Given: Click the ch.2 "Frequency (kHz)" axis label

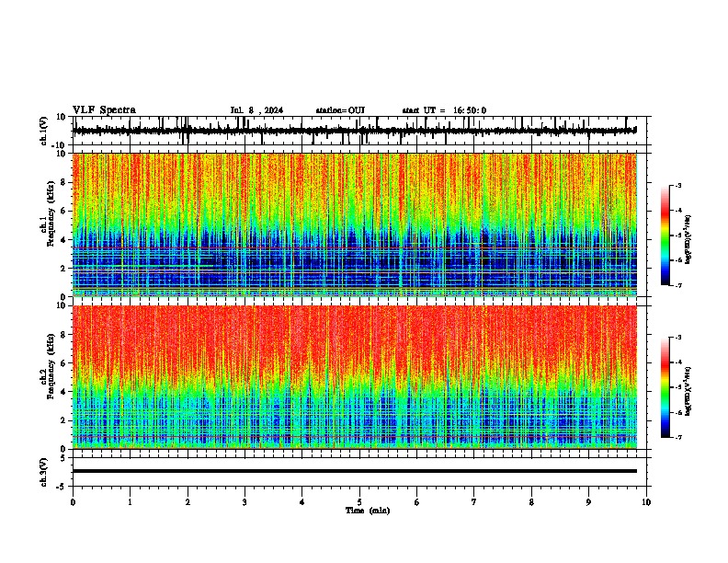Looking at the screenshot, I should click(x=51, y=366).
